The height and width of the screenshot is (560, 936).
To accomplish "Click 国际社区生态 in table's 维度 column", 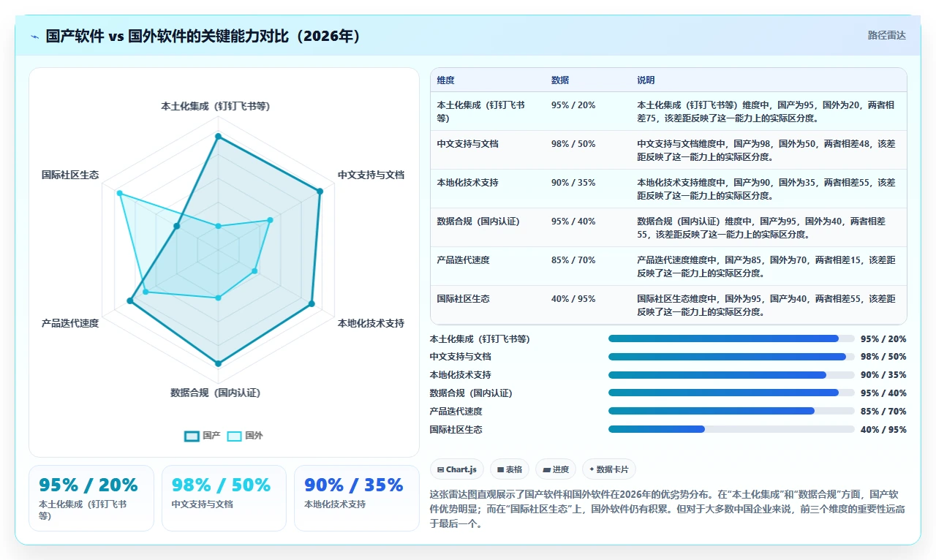I will pos(463,299).
